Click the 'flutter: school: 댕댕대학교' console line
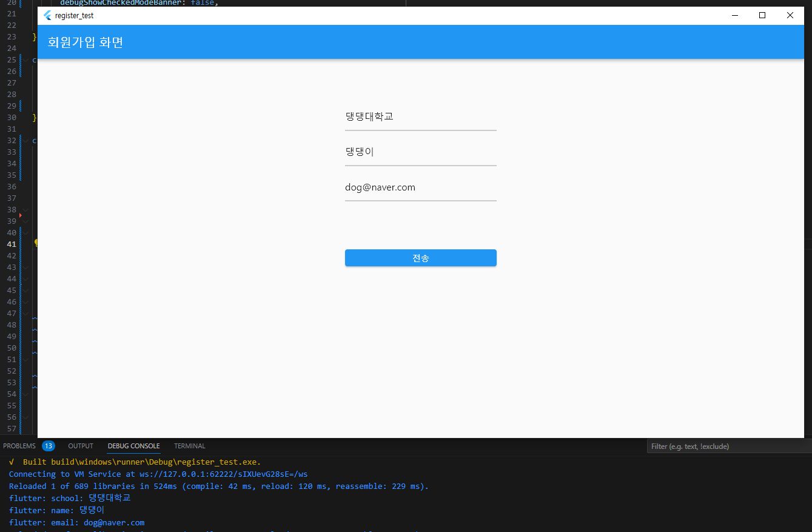Image resolution: width=812 pixels, height=532 pixels. coord(70,498)
